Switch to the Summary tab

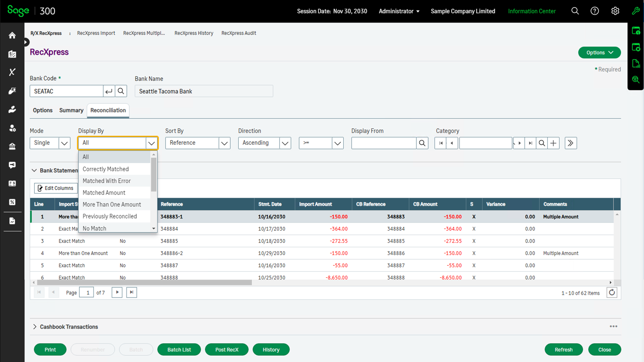pos(71,110)
